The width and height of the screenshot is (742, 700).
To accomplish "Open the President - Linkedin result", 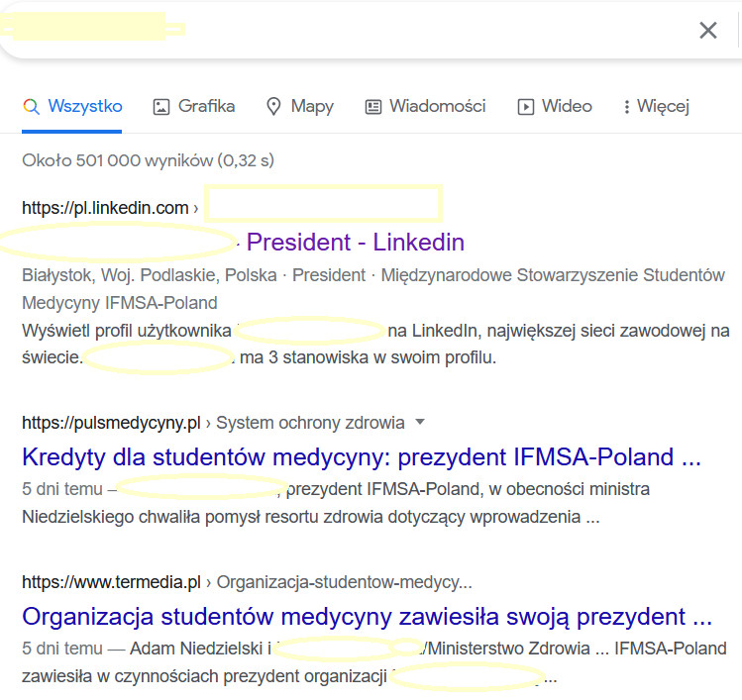I will [x=355, y=243].
